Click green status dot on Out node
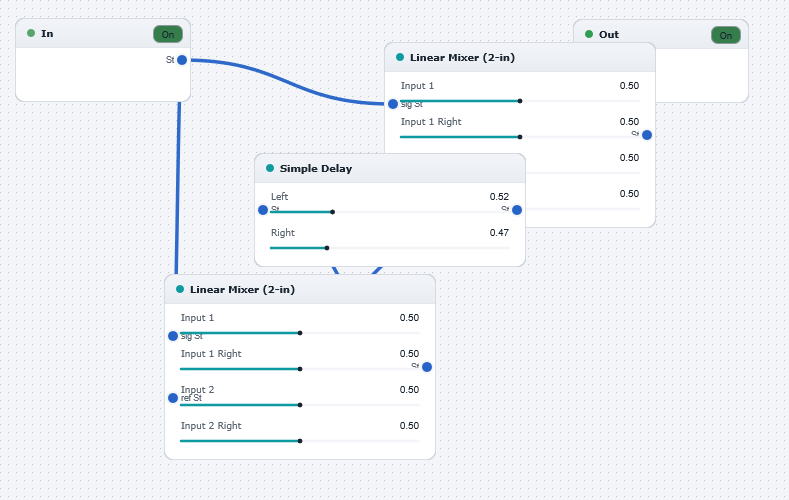The width and height of the screenshot is (789, 500). coord(589,34)
